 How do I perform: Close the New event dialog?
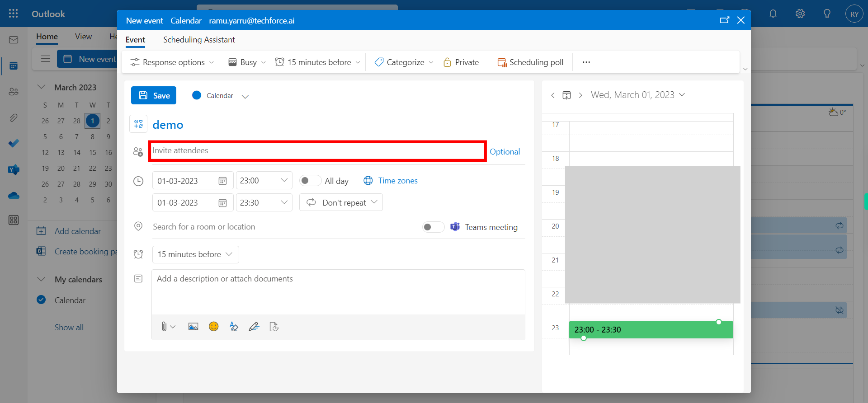[741, 20]
